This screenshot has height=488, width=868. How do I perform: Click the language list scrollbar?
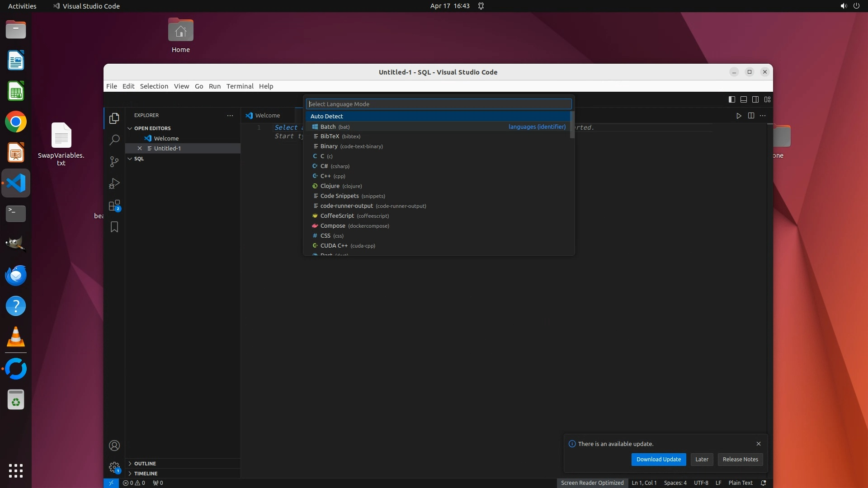572,125
